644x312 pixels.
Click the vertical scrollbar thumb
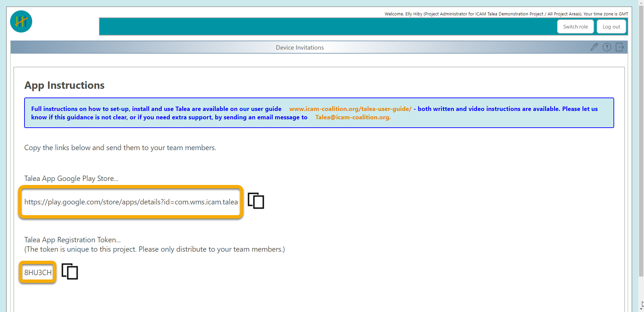[641, 141]
